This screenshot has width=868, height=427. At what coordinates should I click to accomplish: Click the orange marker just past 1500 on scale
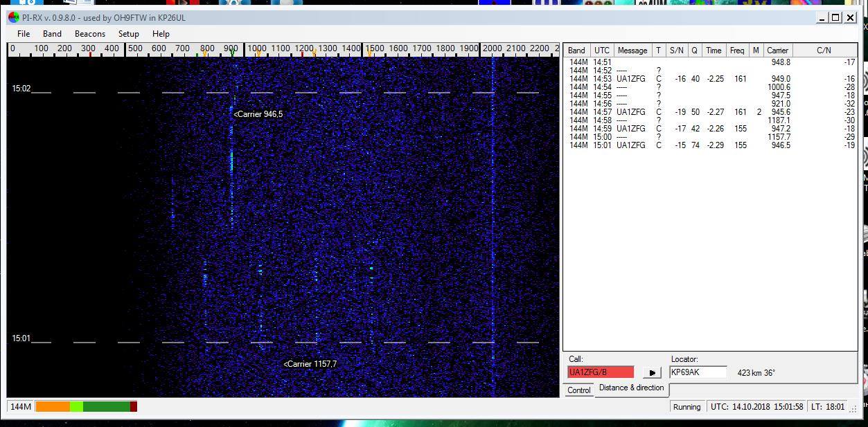pyautogui.click(x=369, y=53)
